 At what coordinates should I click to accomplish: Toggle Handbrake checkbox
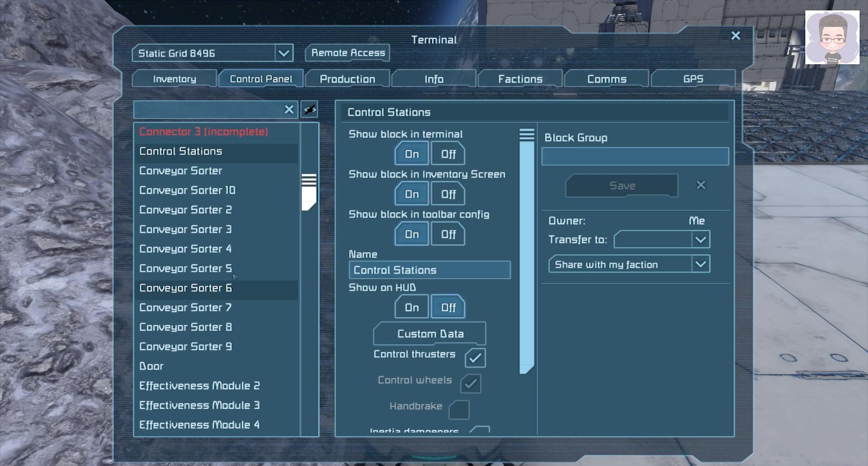pyautogui.click(x=459, y=410)
